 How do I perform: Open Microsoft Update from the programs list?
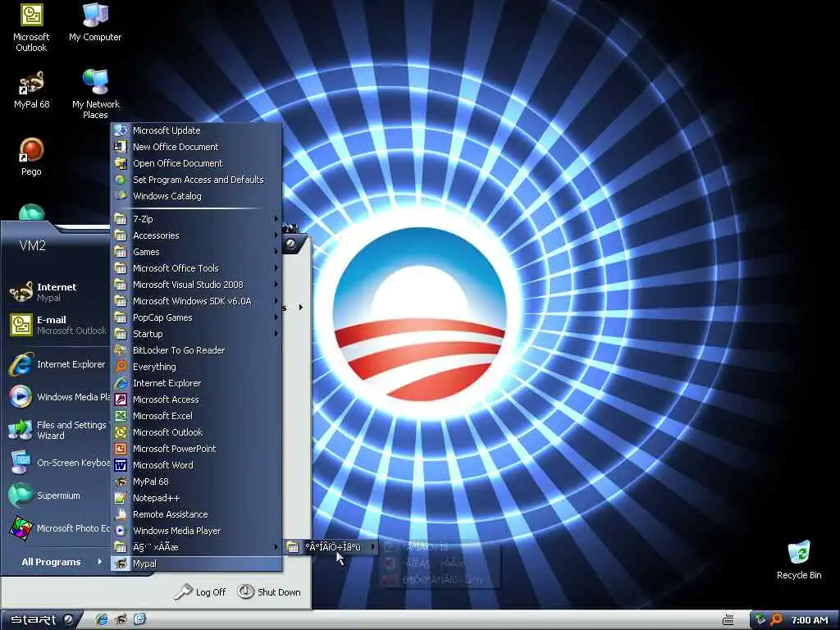(x=196, y=130)
